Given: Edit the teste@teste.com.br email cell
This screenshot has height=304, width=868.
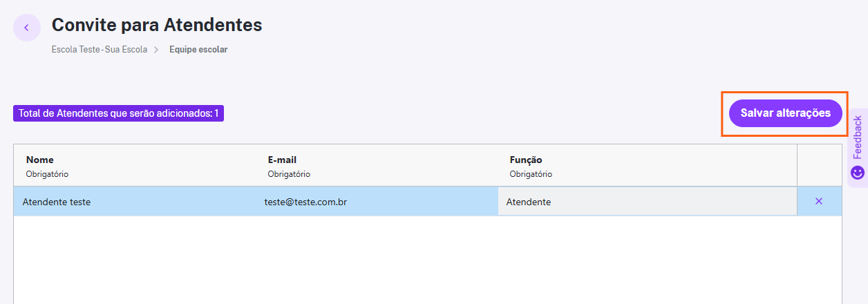Looking at the screenshot, I should coord(377,202).
